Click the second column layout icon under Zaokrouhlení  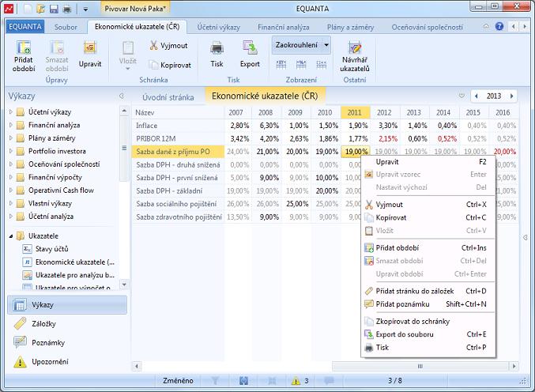[301, 65]
